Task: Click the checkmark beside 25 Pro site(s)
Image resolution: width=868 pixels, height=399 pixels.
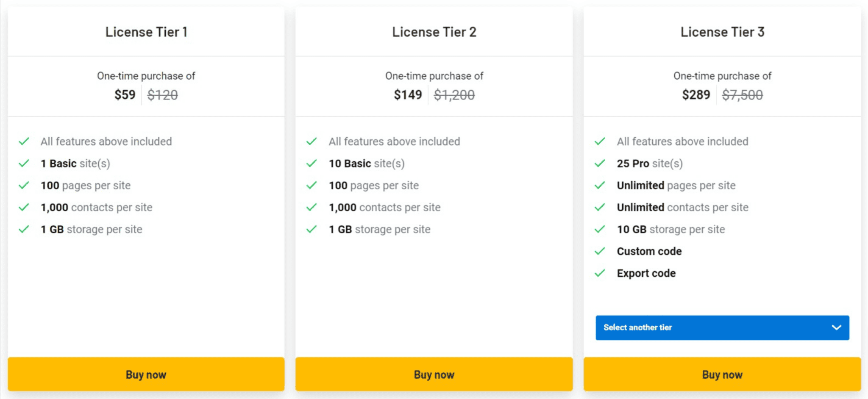Action: (x=600, y=163)
